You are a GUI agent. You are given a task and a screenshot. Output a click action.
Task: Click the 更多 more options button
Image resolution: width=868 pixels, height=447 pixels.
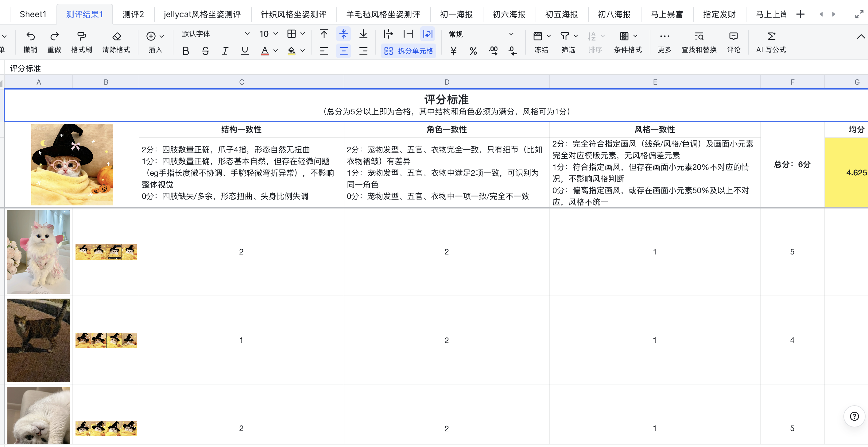tap(664, 36)
